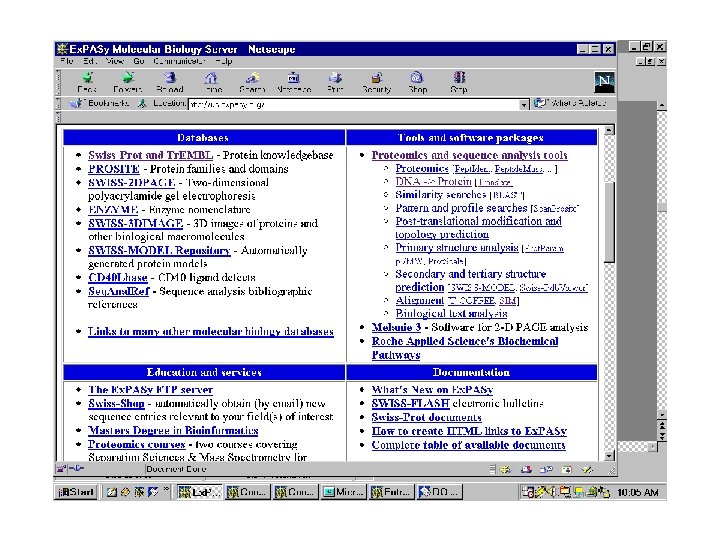This screenshot has width=720, height=540.
Task: Click the security lock icon in status bar
Action: (x=61, y=469)
